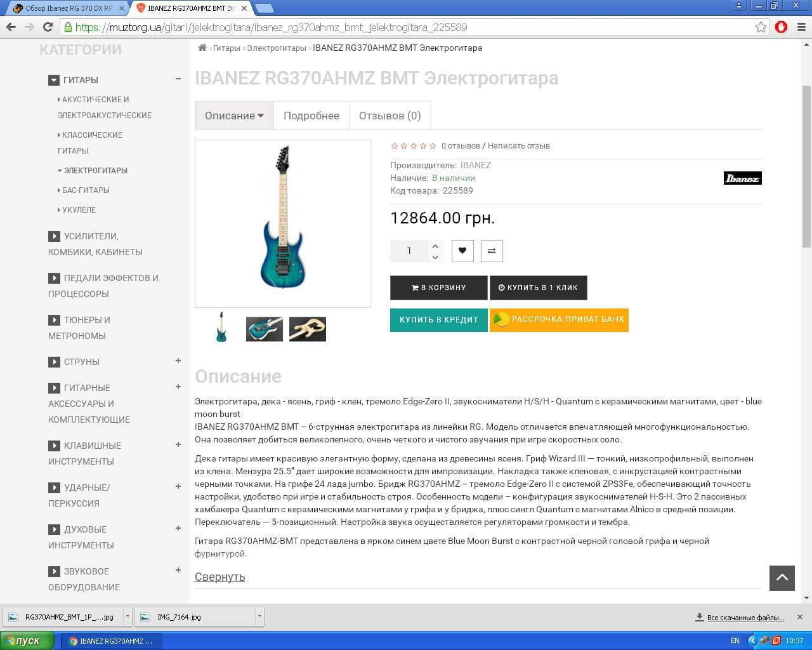This screenshot has width=812, height=650.
Task: Increase quantity with the up arrow
Action: click(x=435, y=246)
